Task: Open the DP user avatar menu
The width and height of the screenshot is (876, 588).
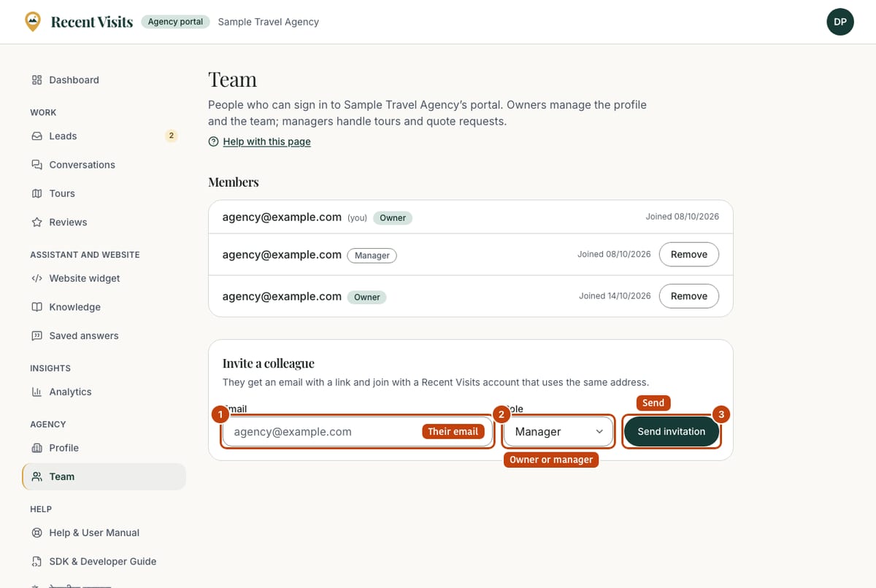Action: click(x=840, y=22)
